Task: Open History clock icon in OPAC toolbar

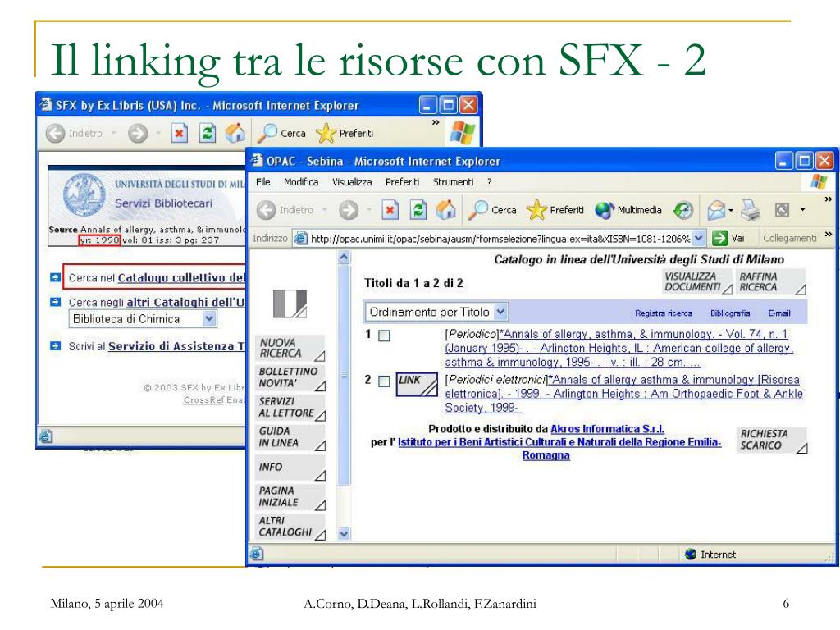Action: [x=683, y=210]
